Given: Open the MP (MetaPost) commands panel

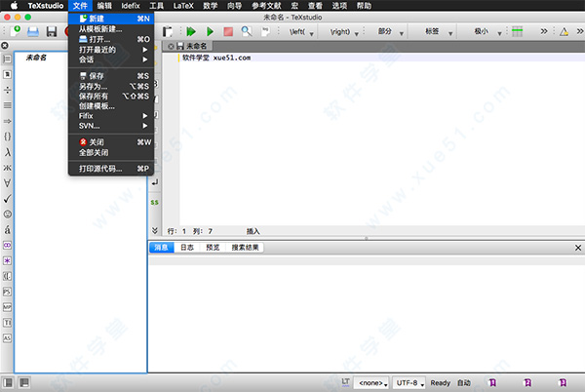Looking at the screenshot, I should (x=7, y=307).
